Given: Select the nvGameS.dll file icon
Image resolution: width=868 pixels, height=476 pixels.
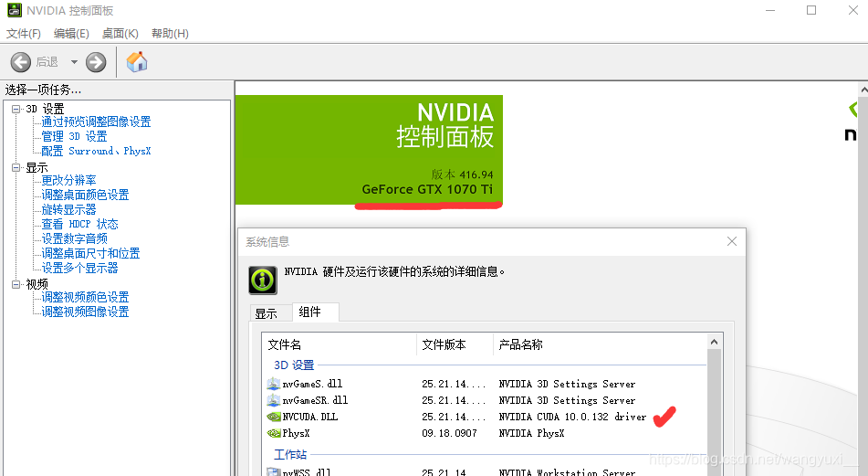Looking at the screenshot, I should (274, 384).
